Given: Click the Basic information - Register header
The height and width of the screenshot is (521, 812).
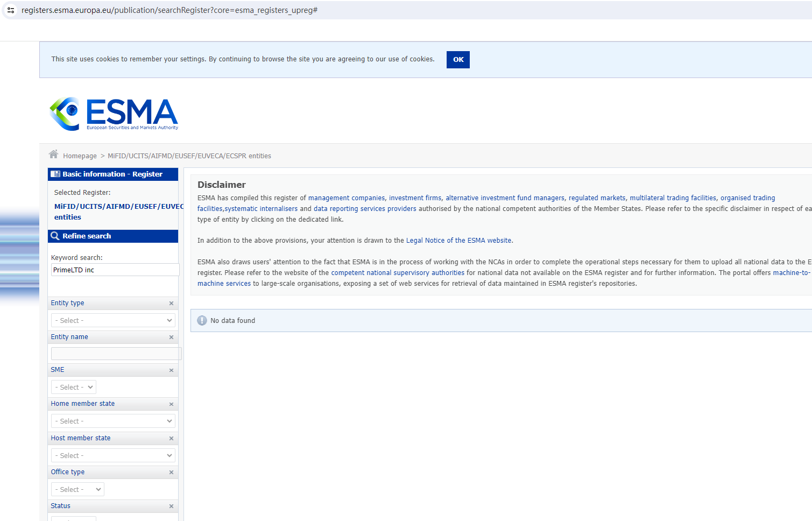Looking at the screenshot, I should (x=113, y=174).
